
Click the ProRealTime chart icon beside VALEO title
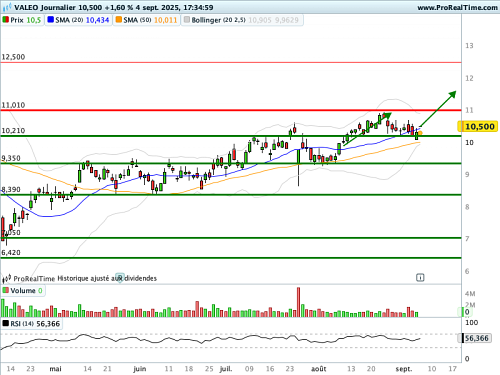(7, 7)
